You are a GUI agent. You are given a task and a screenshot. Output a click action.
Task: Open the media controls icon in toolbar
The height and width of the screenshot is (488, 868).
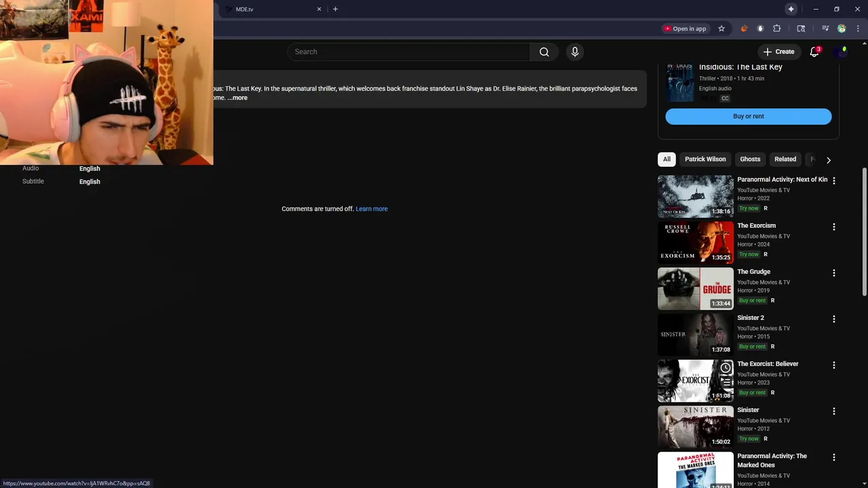(825, 28)
